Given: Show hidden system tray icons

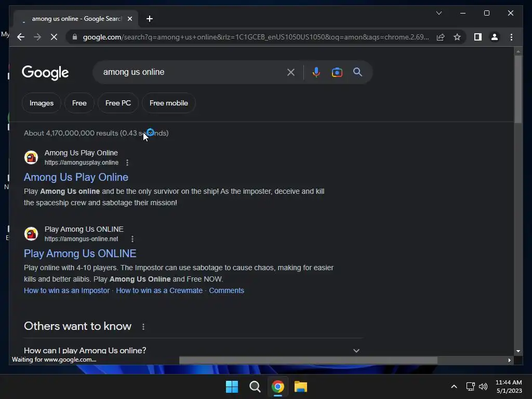Looking at the screenshot, I should (454, 387).
